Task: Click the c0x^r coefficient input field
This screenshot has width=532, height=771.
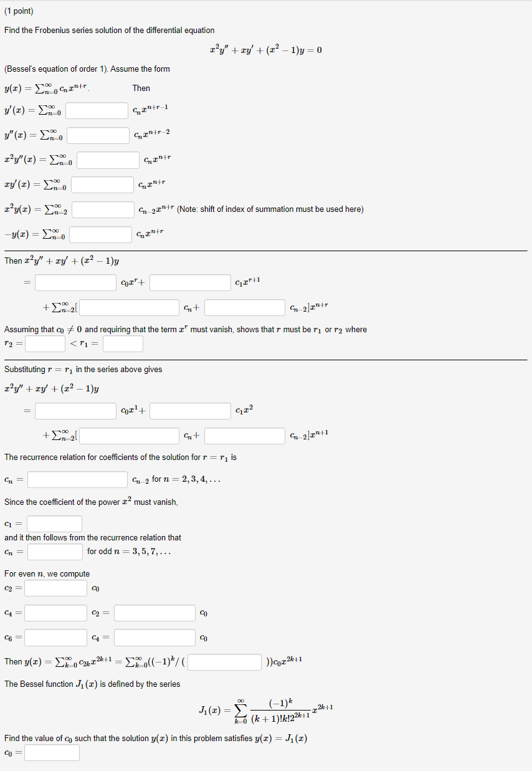Action: [75, 282]
